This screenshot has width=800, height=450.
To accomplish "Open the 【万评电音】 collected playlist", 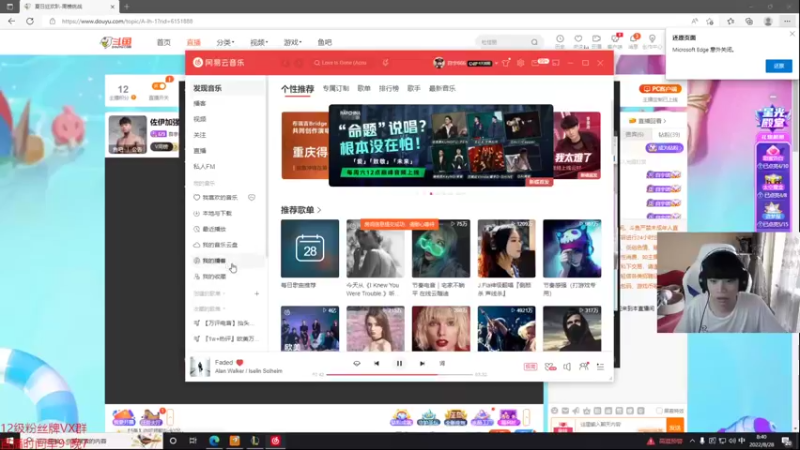I will click(225, 323).
